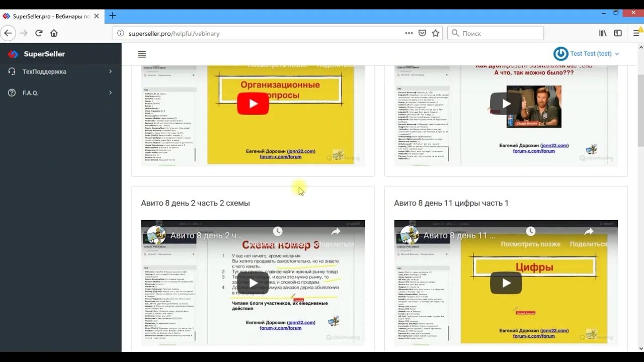Open the Library icon in Firefox toolbar
This screenshot has width=644, height=362.
pos(603,33)
